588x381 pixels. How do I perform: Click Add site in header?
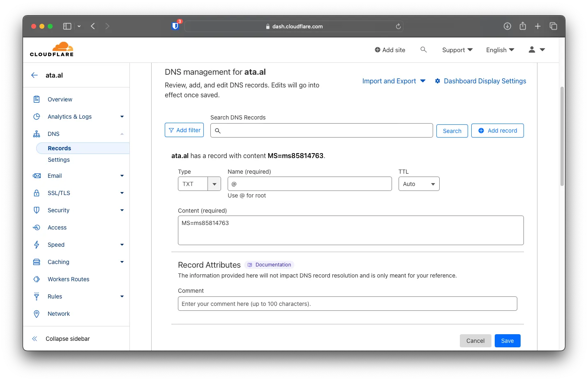pyautogui.click(x=390, y=50)
